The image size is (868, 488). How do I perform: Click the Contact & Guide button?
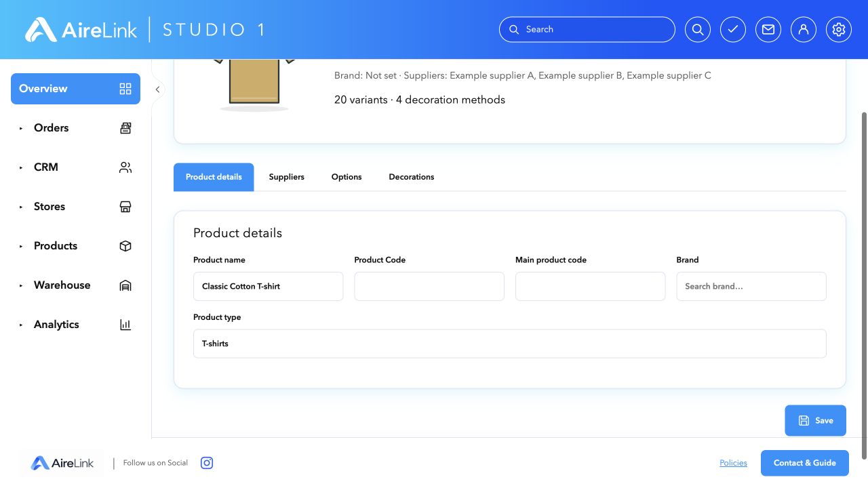(805, 463)
